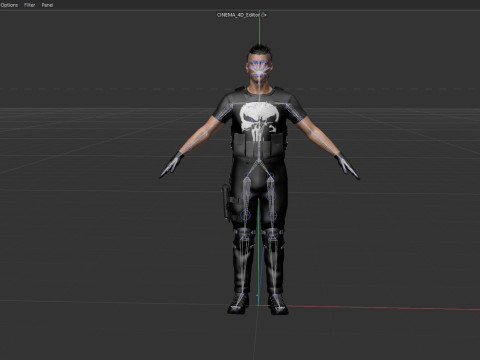The height and width of the screenshot is (360, 480).
Task: Select the shoulder joint on the holster side
Action: coord(228,107)
